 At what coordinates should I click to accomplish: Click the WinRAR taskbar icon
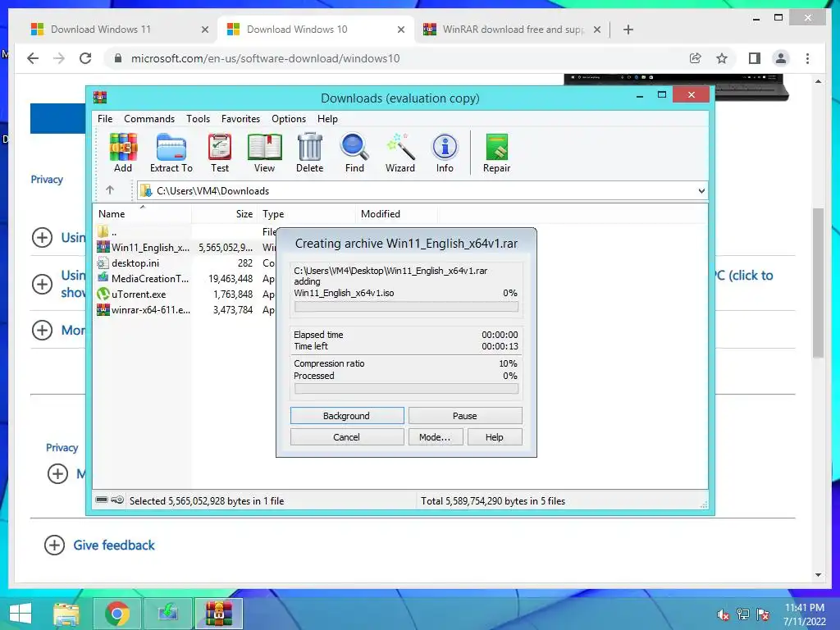[x=218, y=614]
